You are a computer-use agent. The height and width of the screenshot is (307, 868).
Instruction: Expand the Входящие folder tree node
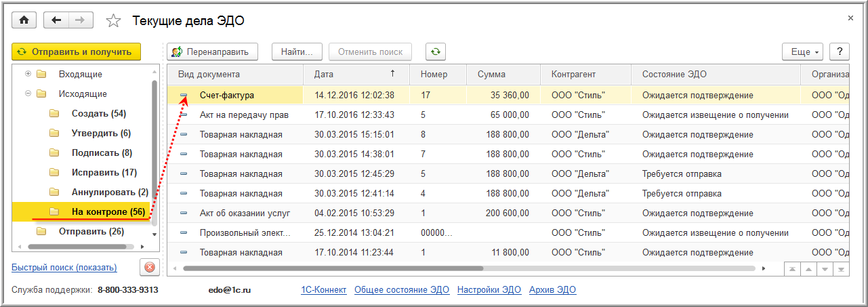point(28,74)
